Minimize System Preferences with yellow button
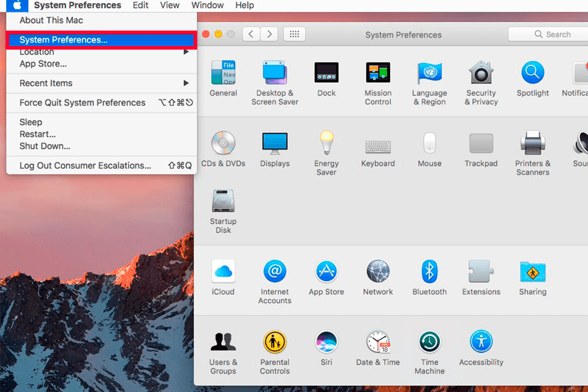 tap(218, 34)
